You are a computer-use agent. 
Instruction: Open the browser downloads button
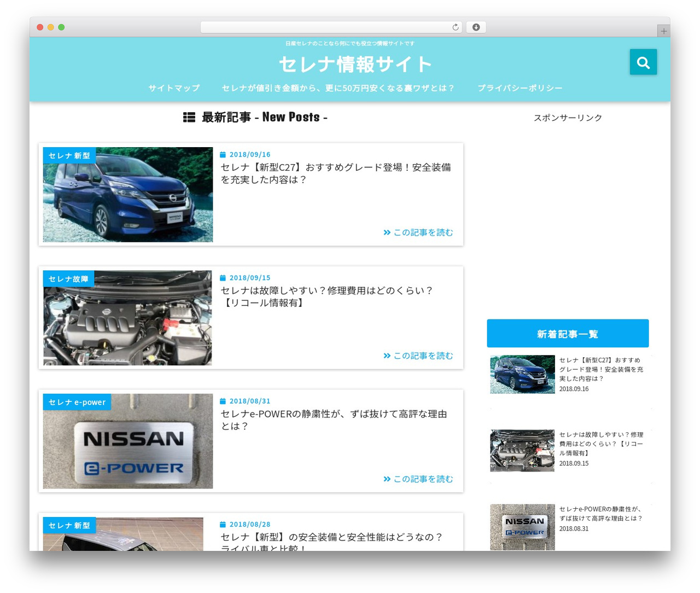point(476,27)
